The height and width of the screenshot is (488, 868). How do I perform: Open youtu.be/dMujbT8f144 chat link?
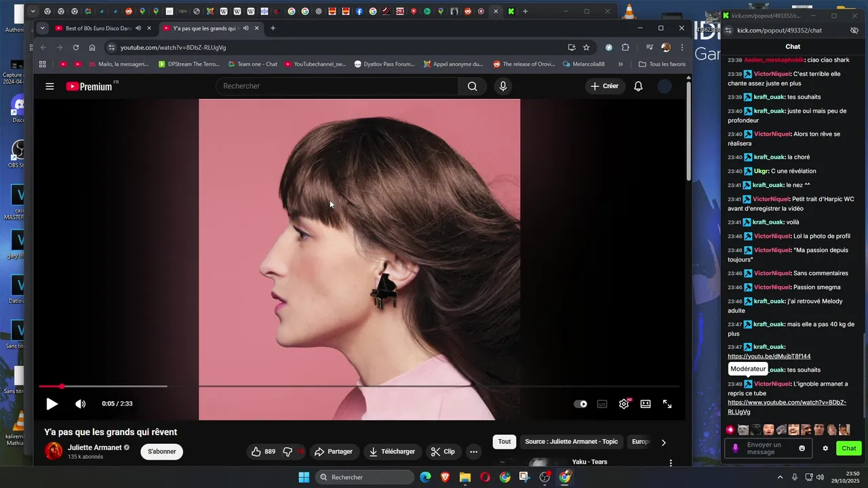[x=769, y=357]
